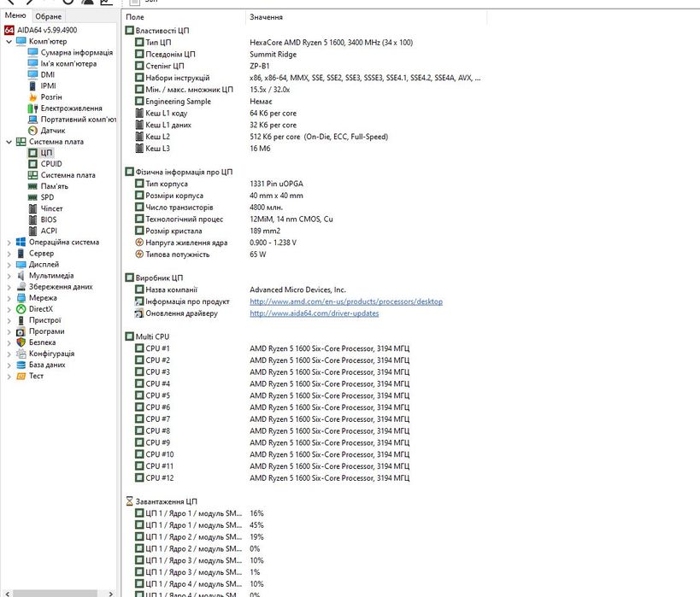Screen dimensions: 700x597
Task: Open the Пам'ять memory icon
Action: (32, 186)
